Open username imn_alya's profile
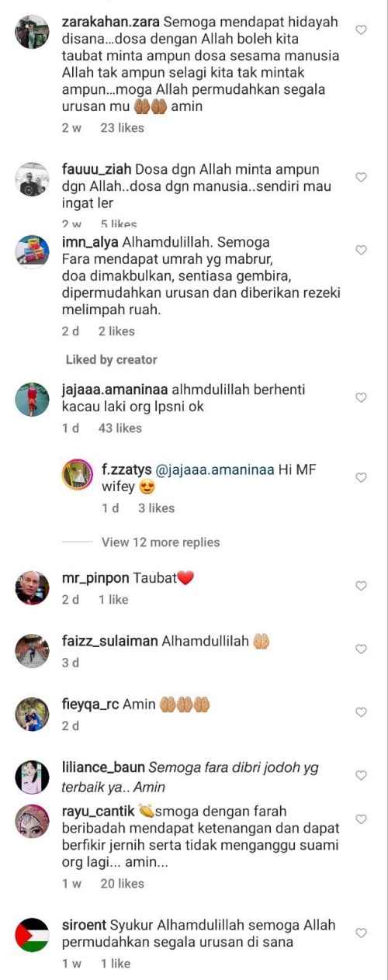The image size is (388, 980). [90, 242]
